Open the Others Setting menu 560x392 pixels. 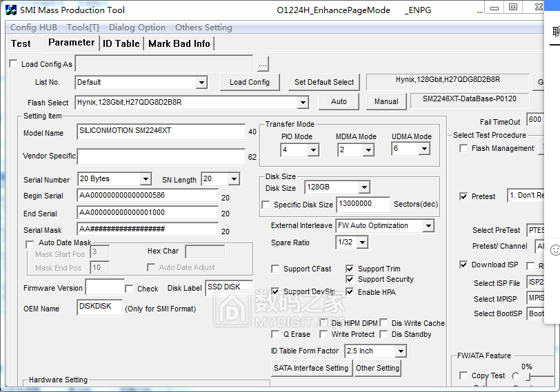tap(203, 28)
